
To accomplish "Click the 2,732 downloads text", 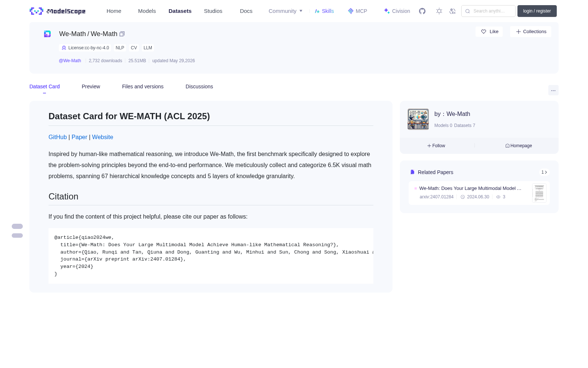I will pyautogui.click(x=105, y=61).
